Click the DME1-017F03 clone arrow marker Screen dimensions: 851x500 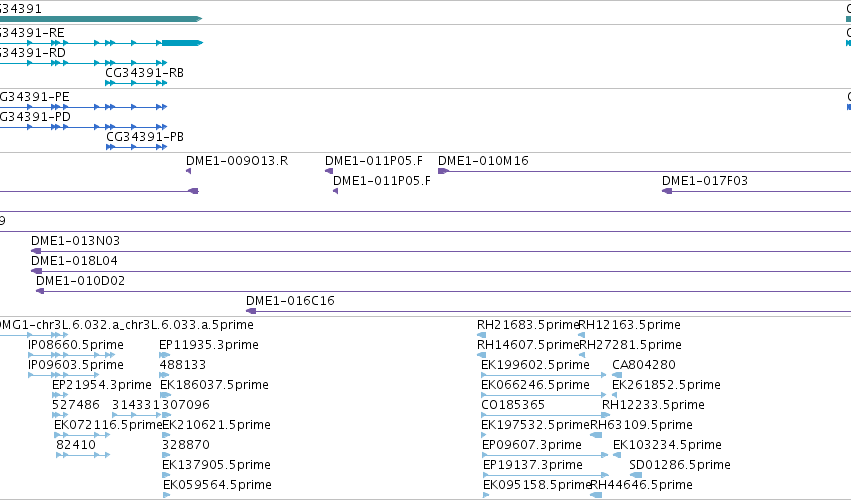click(667, 191)
